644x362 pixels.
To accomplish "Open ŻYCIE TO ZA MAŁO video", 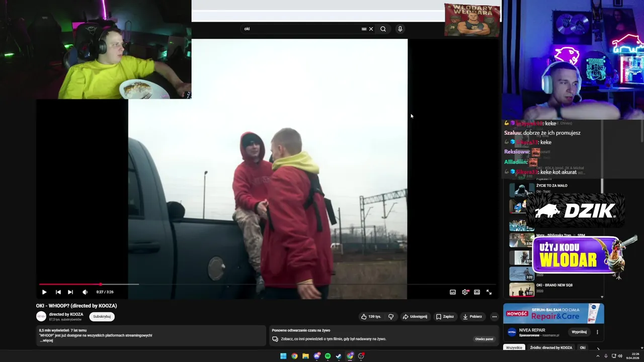I will pyautogui.click(x=551, y=186).
